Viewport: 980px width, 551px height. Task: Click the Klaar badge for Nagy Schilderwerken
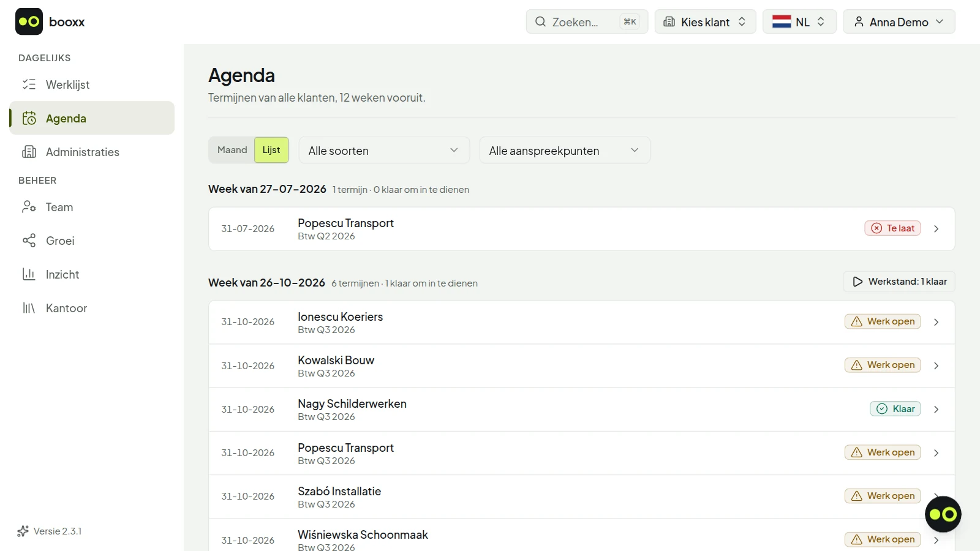895,409
